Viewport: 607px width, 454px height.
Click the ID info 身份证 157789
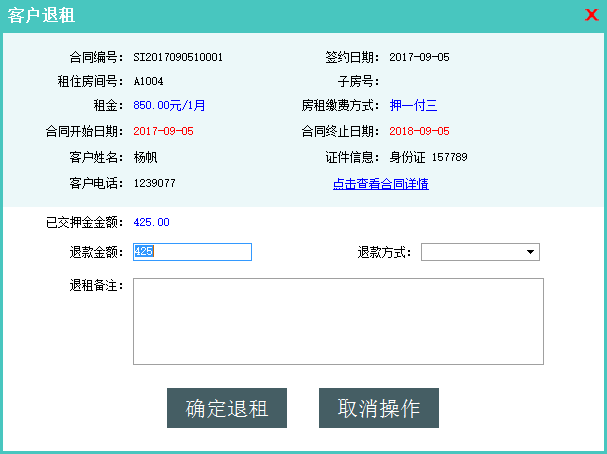(428, 157)
